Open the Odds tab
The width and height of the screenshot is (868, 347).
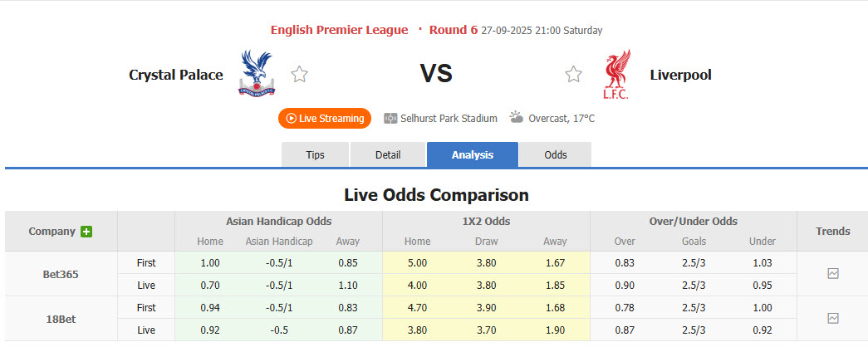tap(556, 155)
